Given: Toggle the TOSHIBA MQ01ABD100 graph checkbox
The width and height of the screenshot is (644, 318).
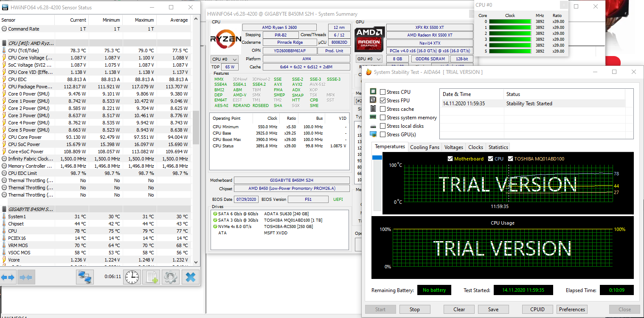Looking at the screenshot, I should pos(511,159).
